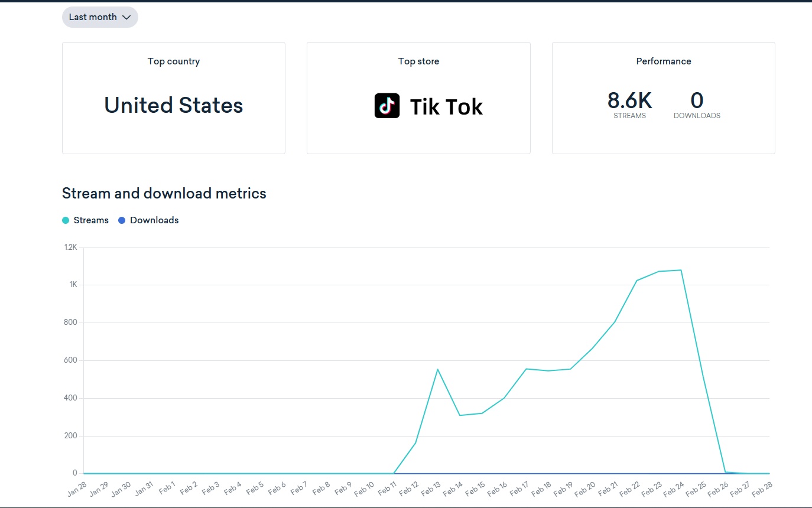Click the Top country card heading
The image size is (812, 508).
(174, 61)
